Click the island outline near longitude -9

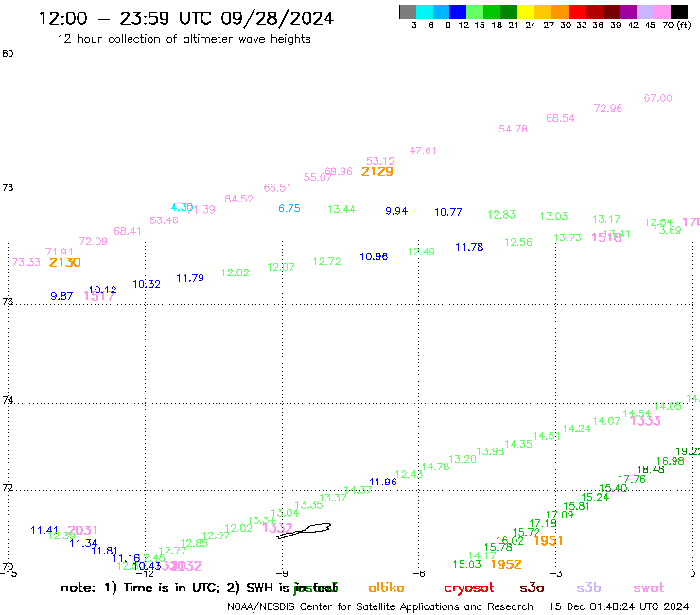(x=304, y=531)
